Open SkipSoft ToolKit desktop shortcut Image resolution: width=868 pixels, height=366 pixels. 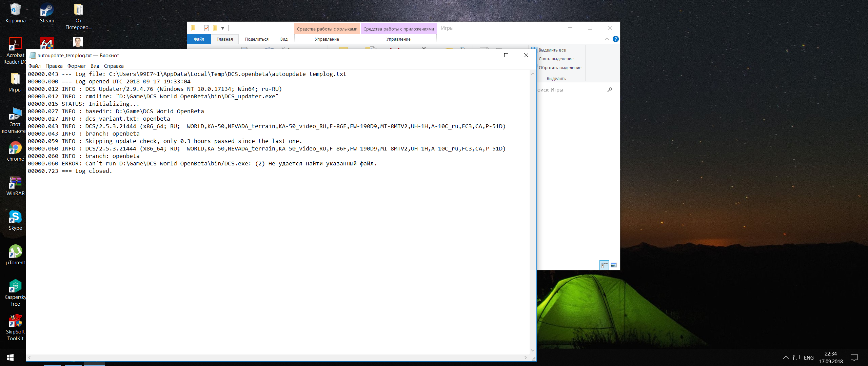(x=15, y=328)
